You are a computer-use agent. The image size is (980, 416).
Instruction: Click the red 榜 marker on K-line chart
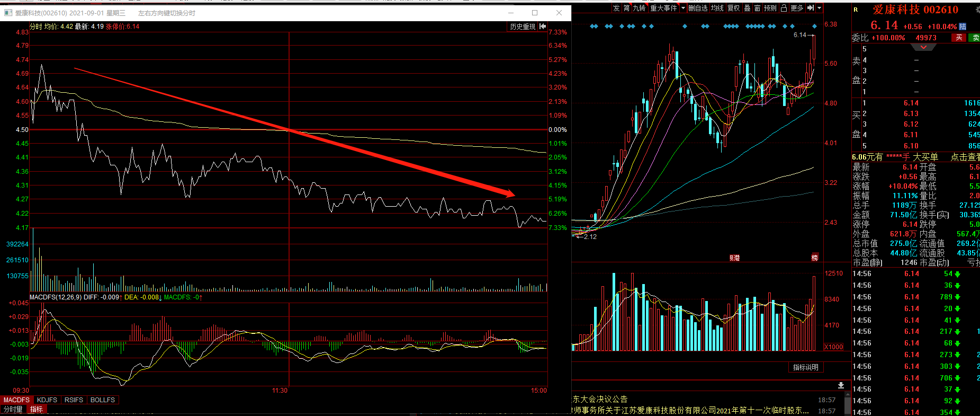pyautogui.click(x=814, y=258)
